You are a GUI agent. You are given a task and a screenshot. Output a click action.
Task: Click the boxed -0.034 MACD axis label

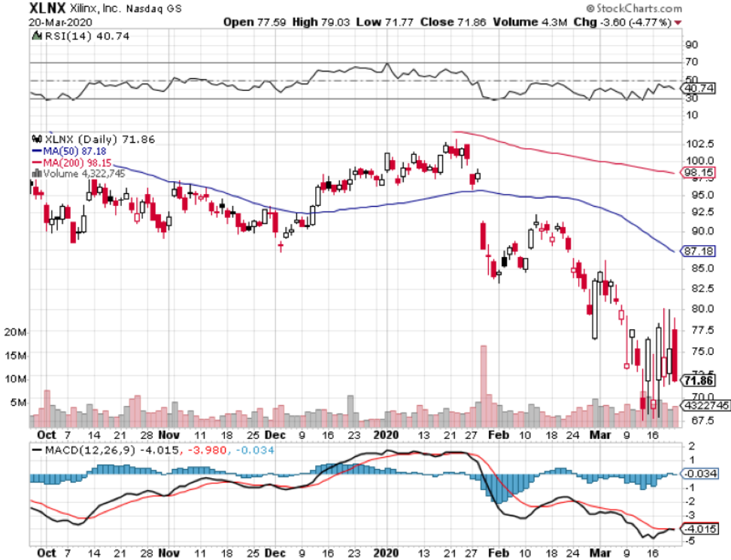click(x=700, y=474)
